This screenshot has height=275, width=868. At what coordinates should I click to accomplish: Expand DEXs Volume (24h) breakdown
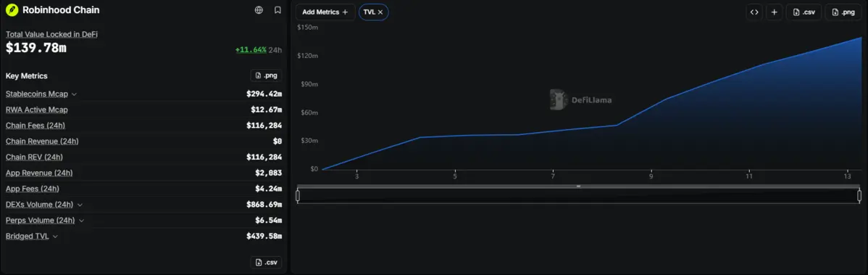point(80,205)
